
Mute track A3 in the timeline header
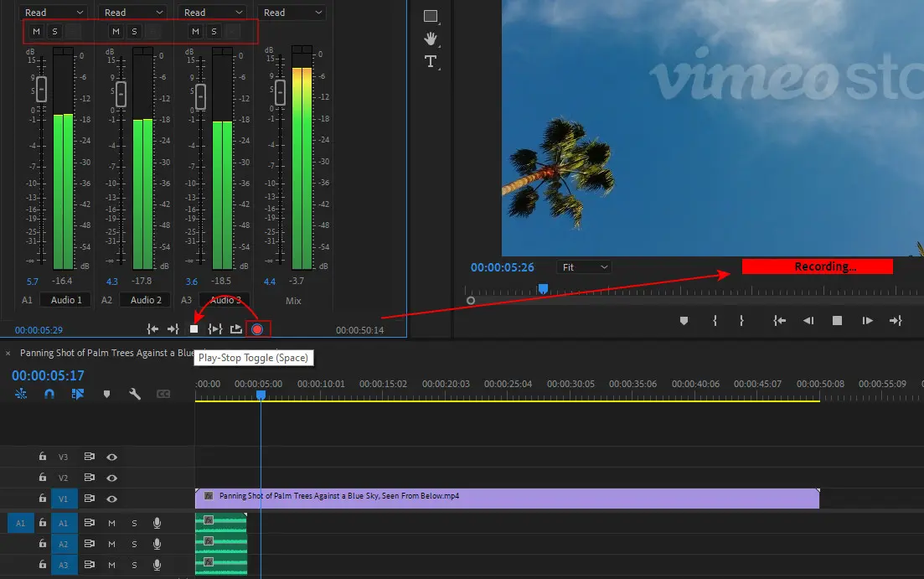(111, 565)
